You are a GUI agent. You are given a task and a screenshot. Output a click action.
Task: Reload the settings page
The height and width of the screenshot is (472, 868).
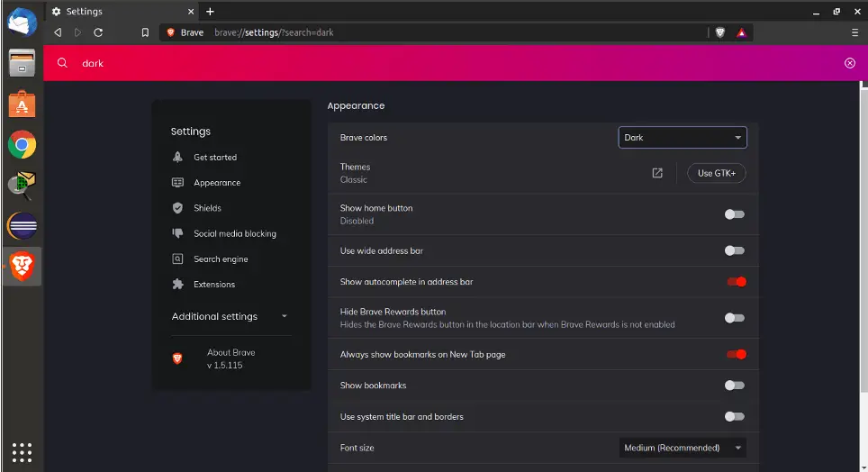pos(98,32)
